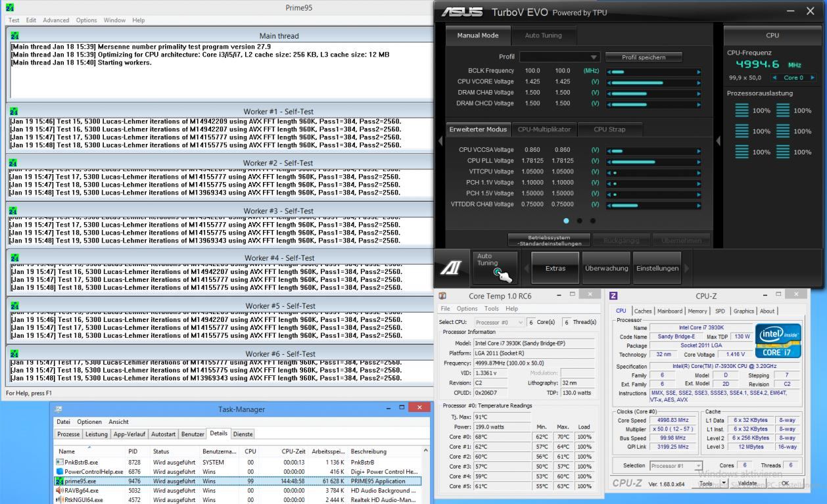Screen dimensions: 827x504
Task: Click the CPU VCORE Voltage 1.425 target value
Action: [x=563, y=81]
